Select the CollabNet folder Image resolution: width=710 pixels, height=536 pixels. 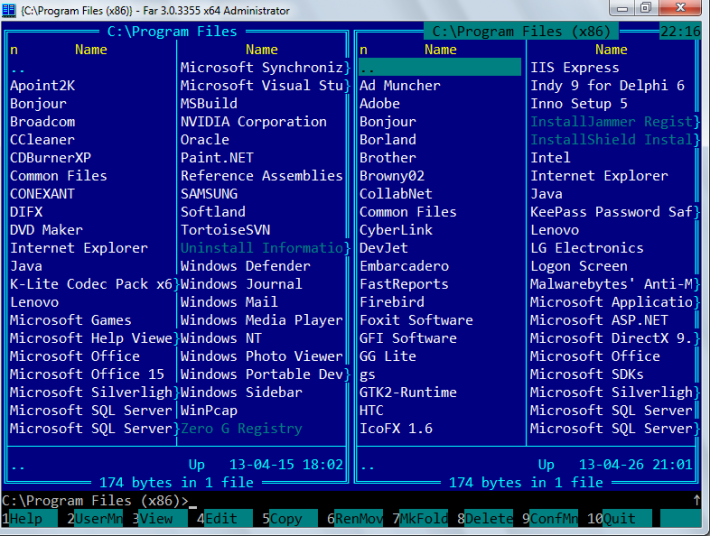[396, 194]
